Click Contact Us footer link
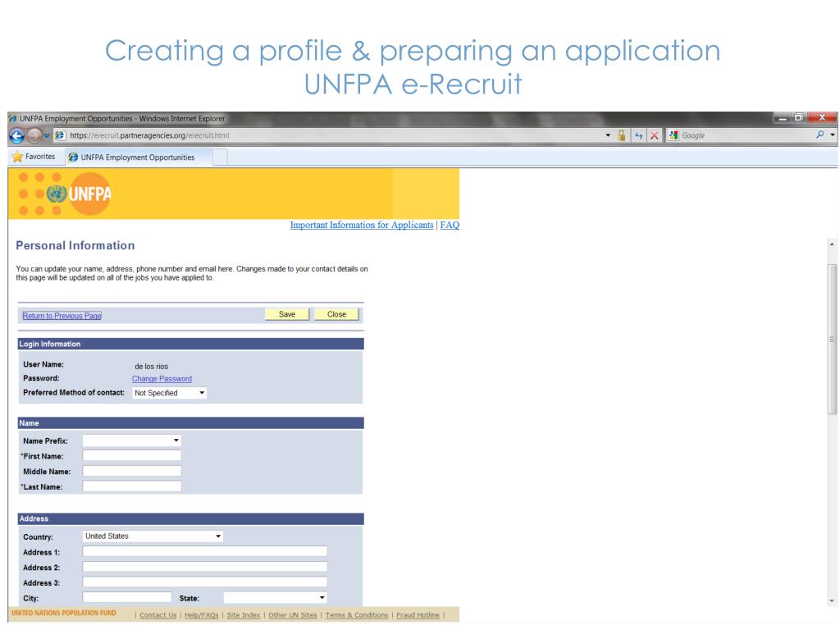 coord(158,615)
